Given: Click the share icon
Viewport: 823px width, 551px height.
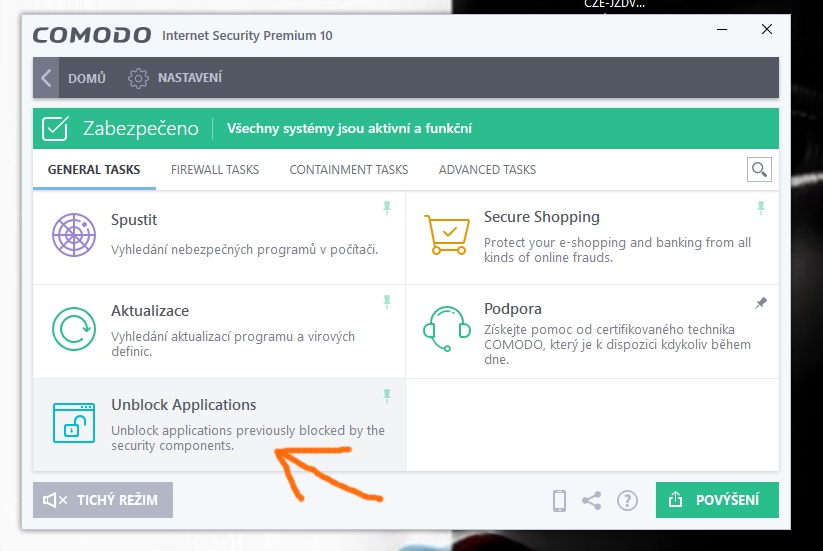Looking at the screenshot, I should pyautogui.click(x=592, y=501).
